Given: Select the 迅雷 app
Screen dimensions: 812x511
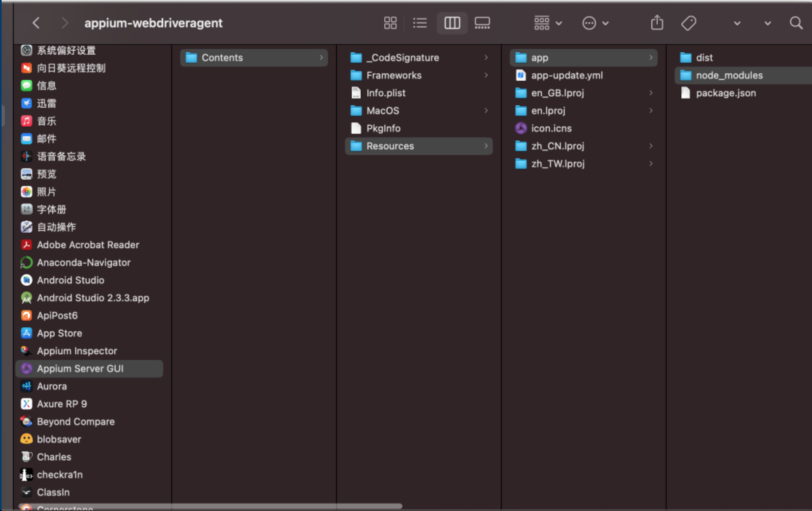Looking at the screenshot, I should (89, 103).
